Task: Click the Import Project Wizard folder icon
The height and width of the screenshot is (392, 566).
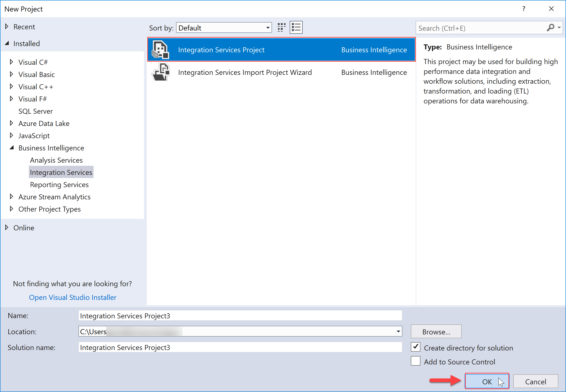Action: coord(160,72)
